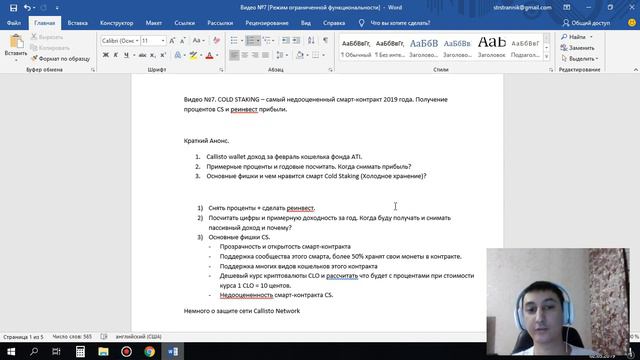Launch Calculator from the taskbar
640x360 pixels.
coord(80,351)
